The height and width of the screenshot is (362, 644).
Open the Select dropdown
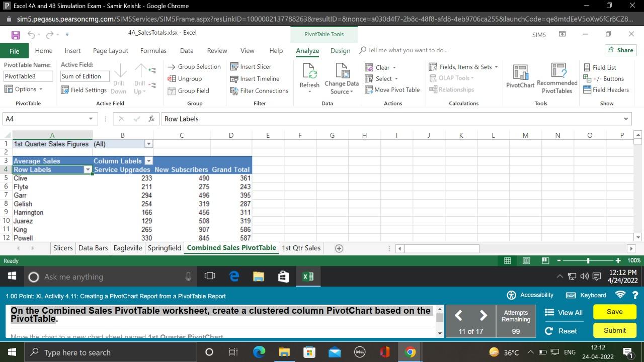click(x=381, y=79)
